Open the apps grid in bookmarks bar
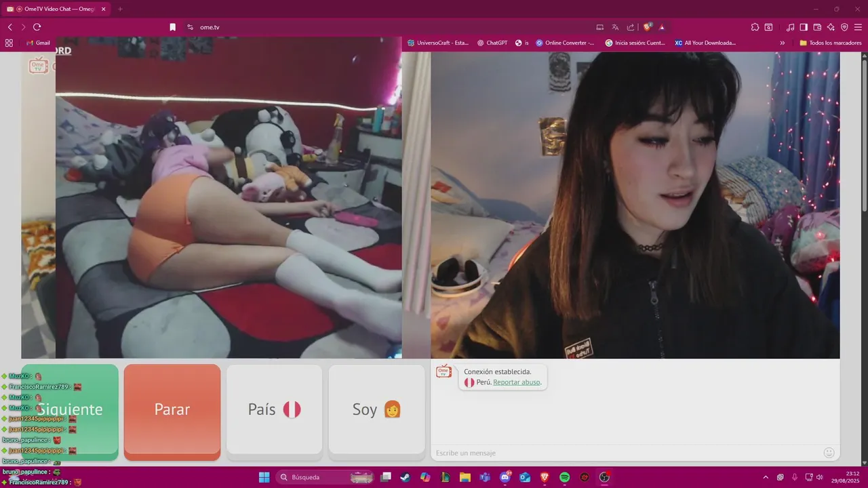Viewport: 868px width, 488px height. (x=9, y=43)
